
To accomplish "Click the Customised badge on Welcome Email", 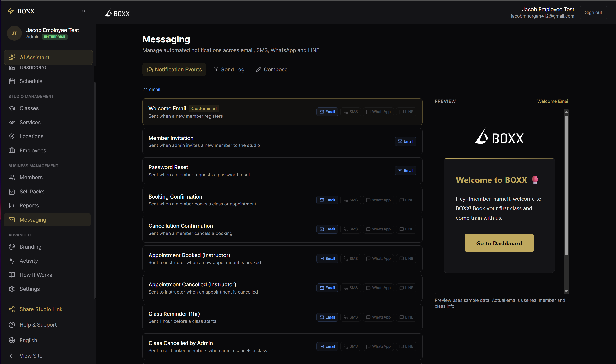I will point(204,108).
